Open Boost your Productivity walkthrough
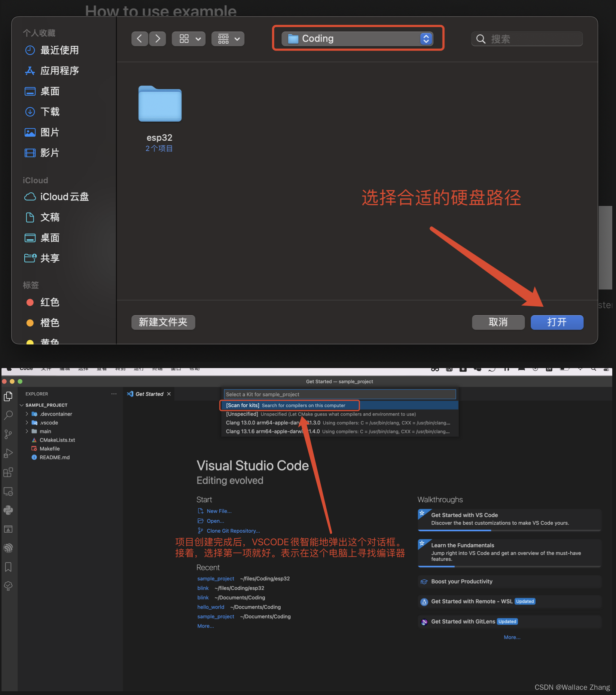Screen dimensions: 616x695 [x=509, y=582]
